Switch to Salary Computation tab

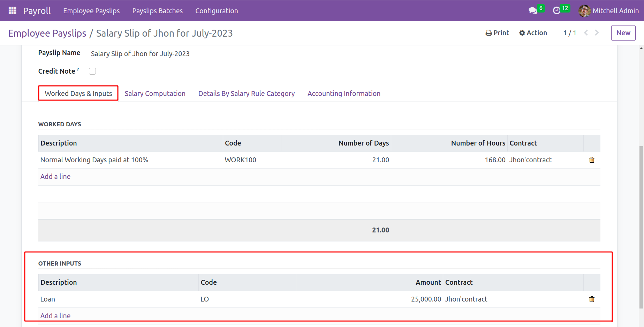point(155,94)
